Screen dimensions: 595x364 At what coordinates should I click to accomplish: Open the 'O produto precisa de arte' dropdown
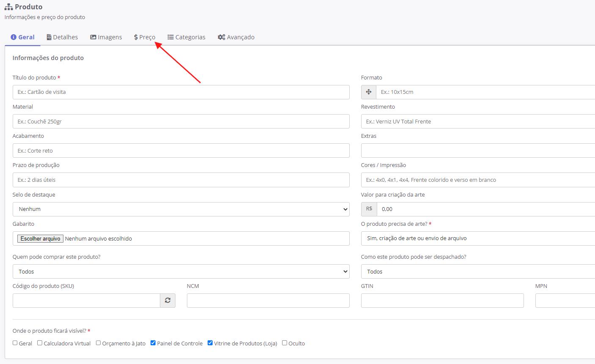(478, 238)
